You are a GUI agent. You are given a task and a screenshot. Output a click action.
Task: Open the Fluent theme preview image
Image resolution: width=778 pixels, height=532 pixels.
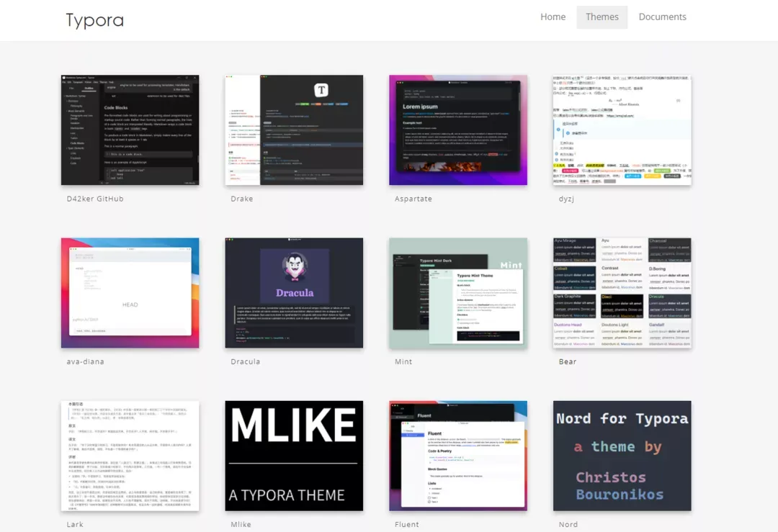(457, 456)
